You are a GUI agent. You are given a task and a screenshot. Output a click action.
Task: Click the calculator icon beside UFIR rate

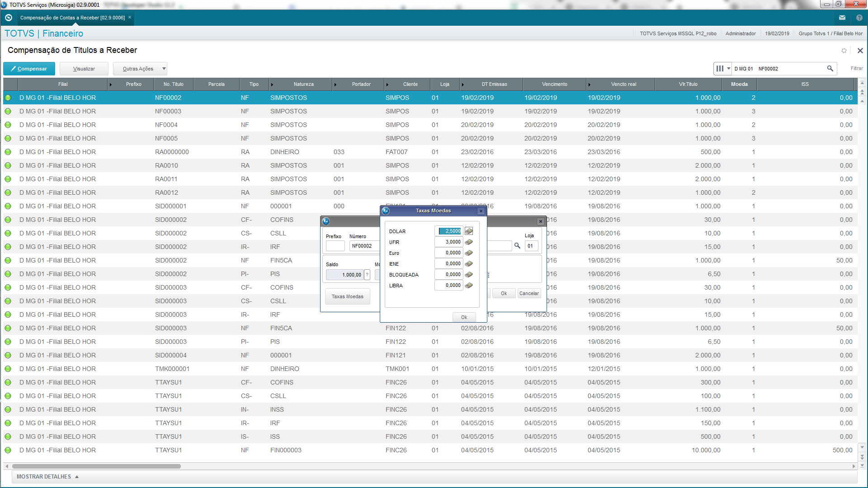point(469,242)
